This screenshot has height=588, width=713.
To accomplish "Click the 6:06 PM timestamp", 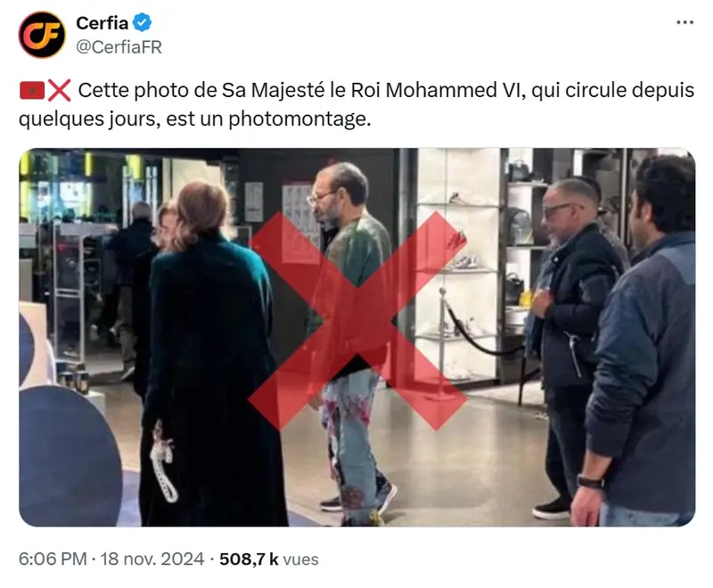I will (53, 559).
